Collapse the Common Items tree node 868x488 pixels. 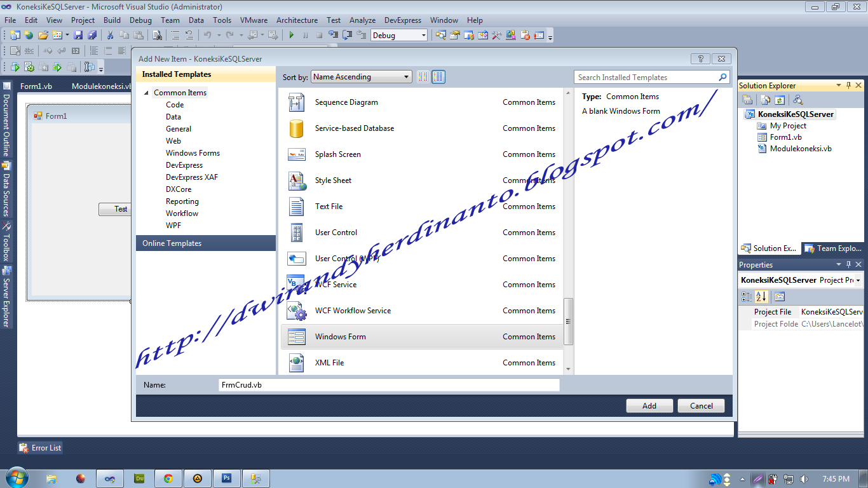click(x=147, y=93)
